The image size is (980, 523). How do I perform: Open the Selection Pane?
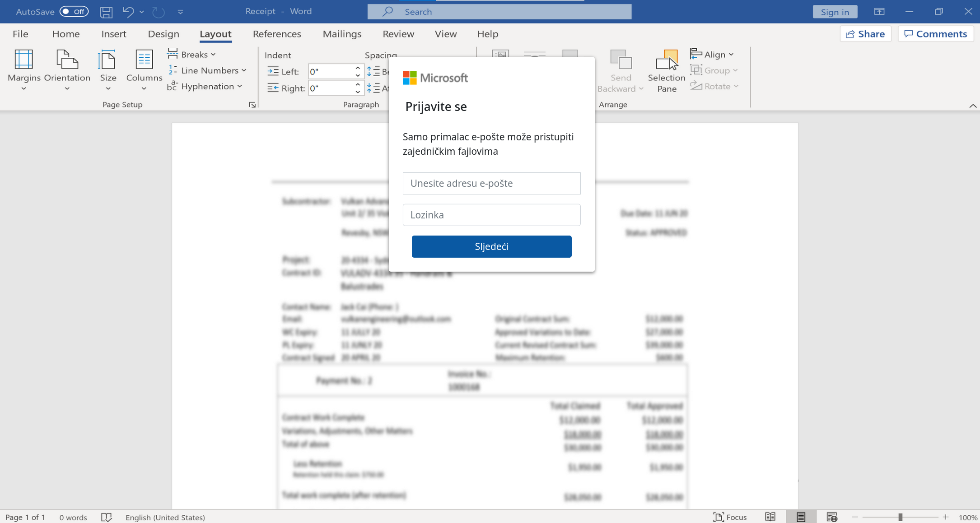coord(667,71)
